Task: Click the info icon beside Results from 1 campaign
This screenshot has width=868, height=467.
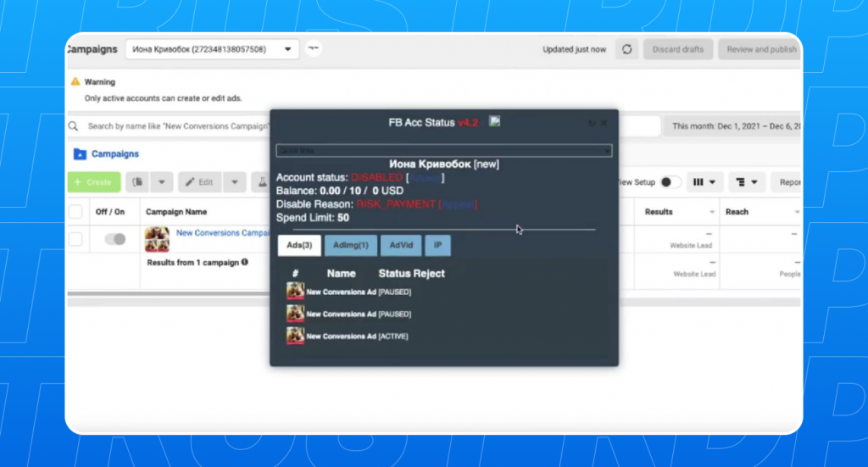Action: tap(245, 262)
